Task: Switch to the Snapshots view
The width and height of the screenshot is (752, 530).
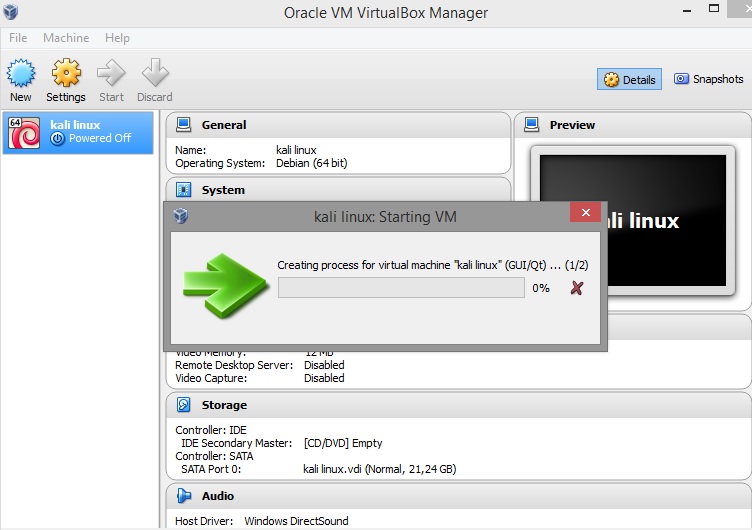Action: pyautogui.click(x=708, y=79)
